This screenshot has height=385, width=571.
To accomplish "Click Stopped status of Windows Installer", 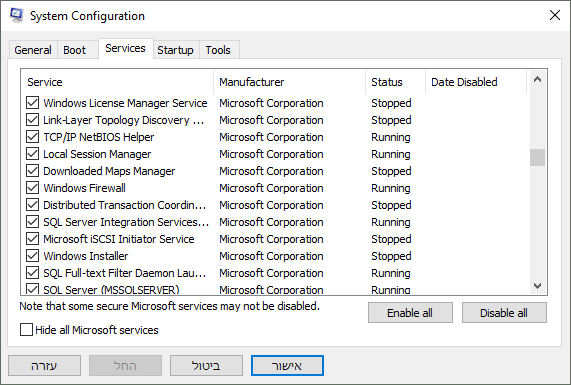I will point(391,256).
